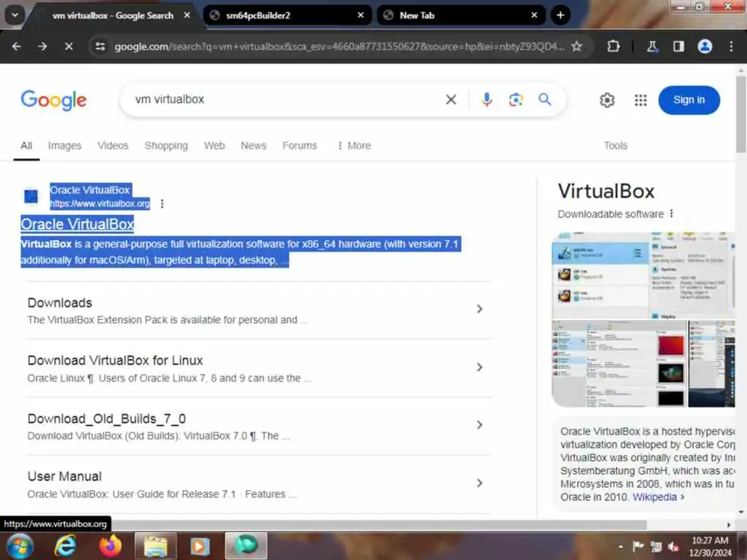
Task: Close the vm virtualbox Google Search tab
Action: click(187, 15)
